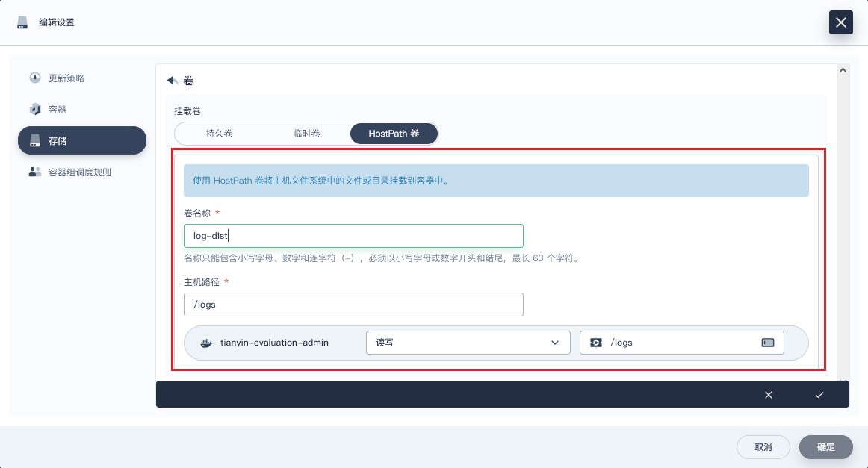
Task: Click the mount path icon before /logs
Action: pyautogui.click(x=596, y=343)
